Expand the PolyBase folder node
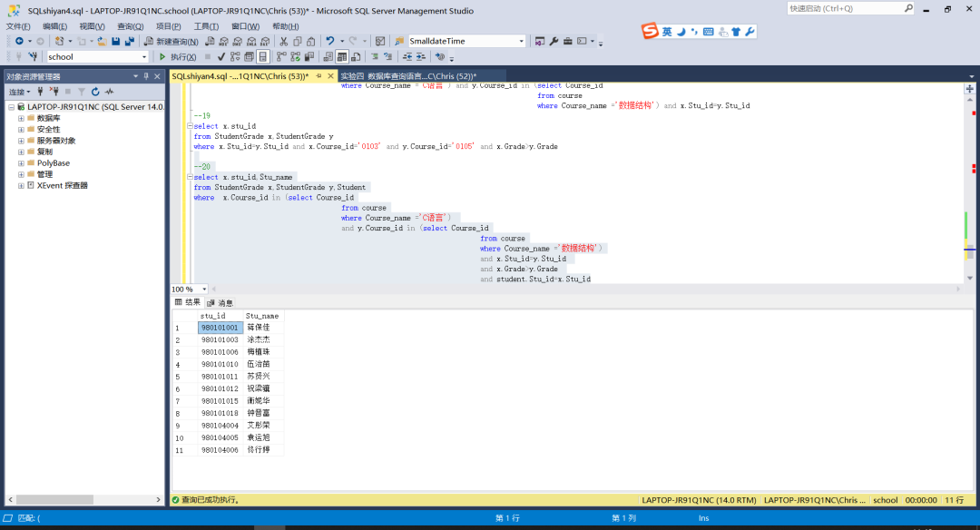 tap(21, 163)
